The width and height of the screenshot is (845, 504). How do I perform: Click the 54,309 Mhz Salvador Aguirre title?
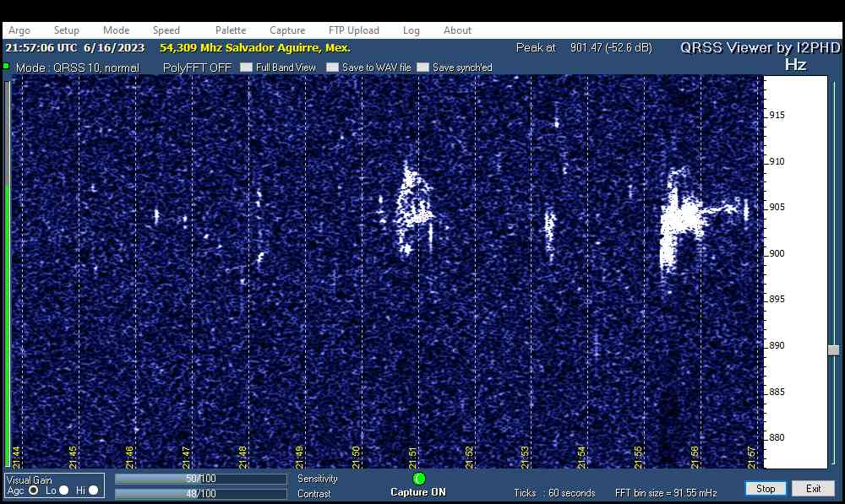[255, 48]
